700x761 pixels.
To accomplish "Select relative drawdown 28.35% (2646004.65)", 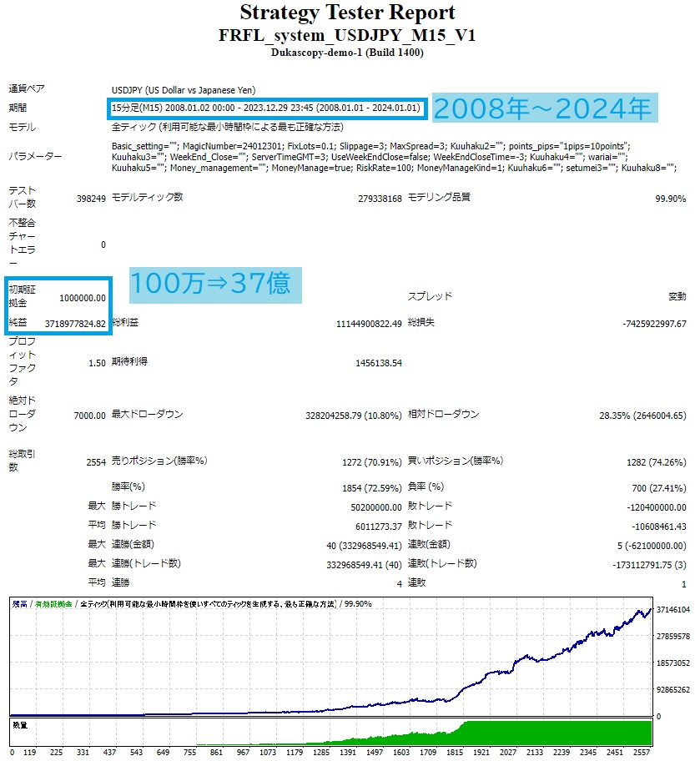I will pos(642,416).
